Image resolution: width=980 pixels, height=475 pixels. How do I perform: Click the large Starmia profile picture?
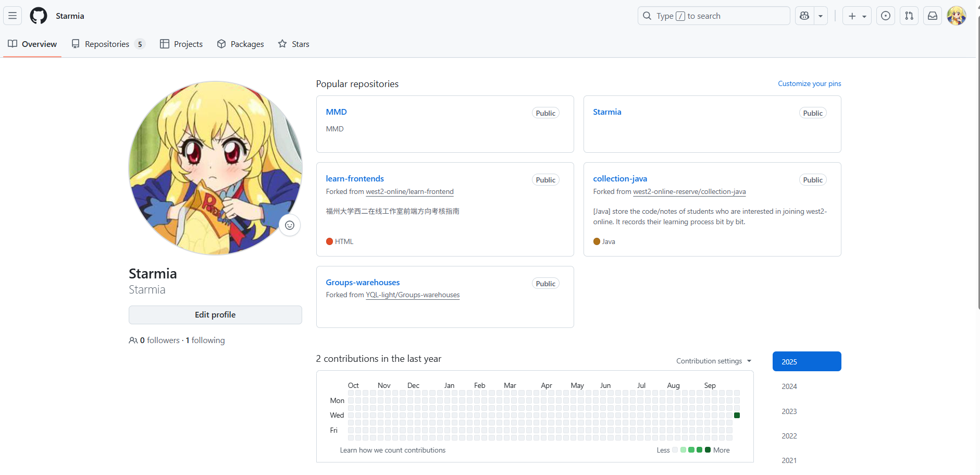[215, 168]
